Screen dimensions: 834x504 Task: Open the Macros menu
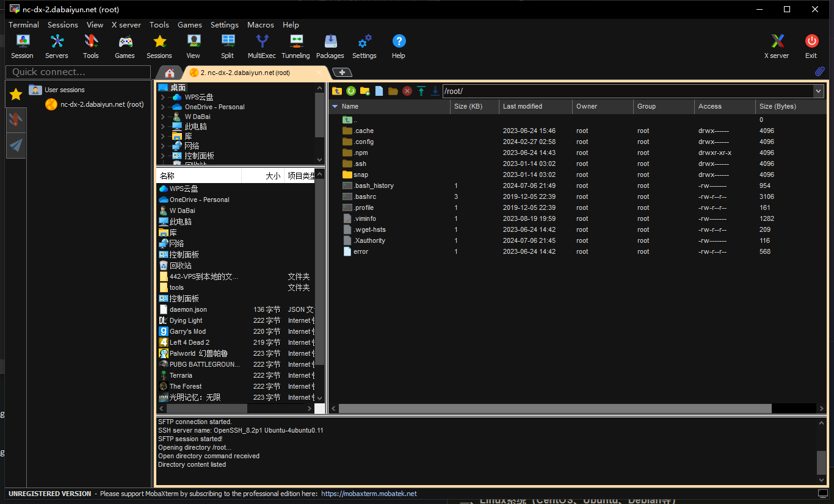tap(261, 25)
